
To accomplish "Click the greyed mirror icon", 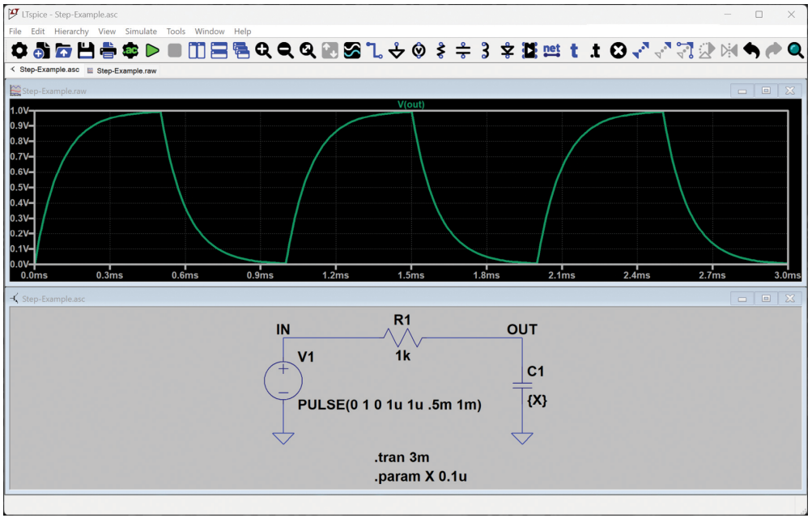I will pyautogui.click(x=729, y=51).
